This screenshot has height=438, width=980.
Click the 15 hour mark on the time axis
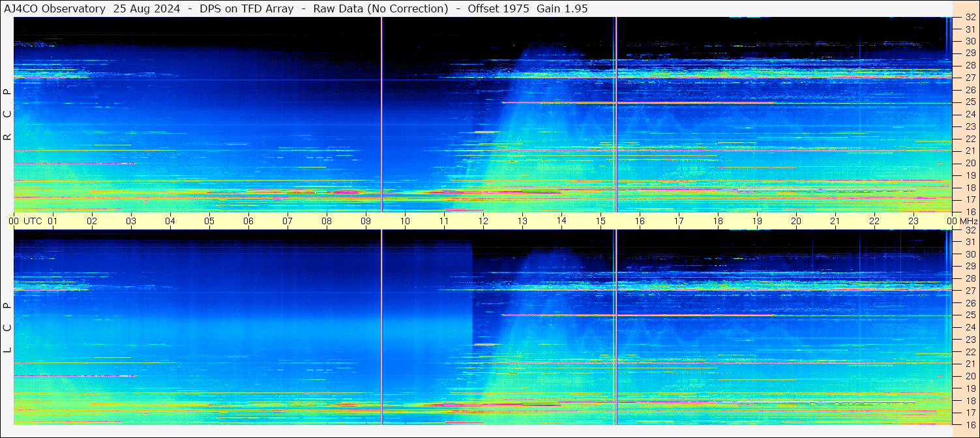[601, 221]
